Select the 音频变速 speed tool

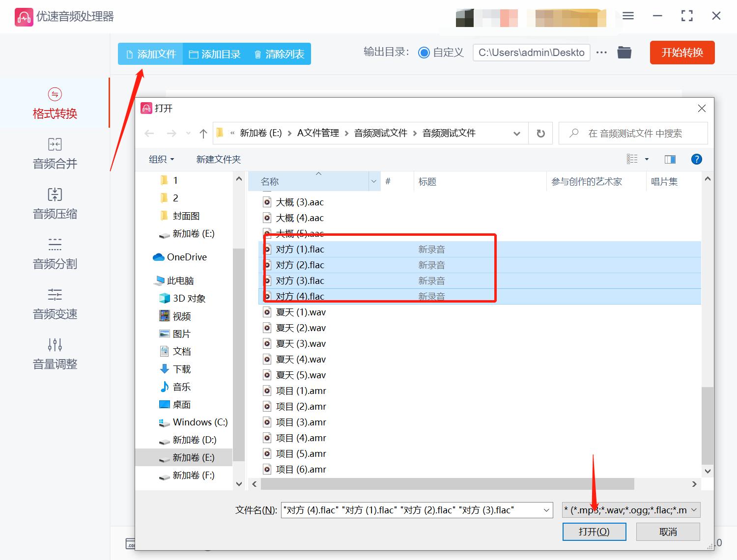pos(54,304)
